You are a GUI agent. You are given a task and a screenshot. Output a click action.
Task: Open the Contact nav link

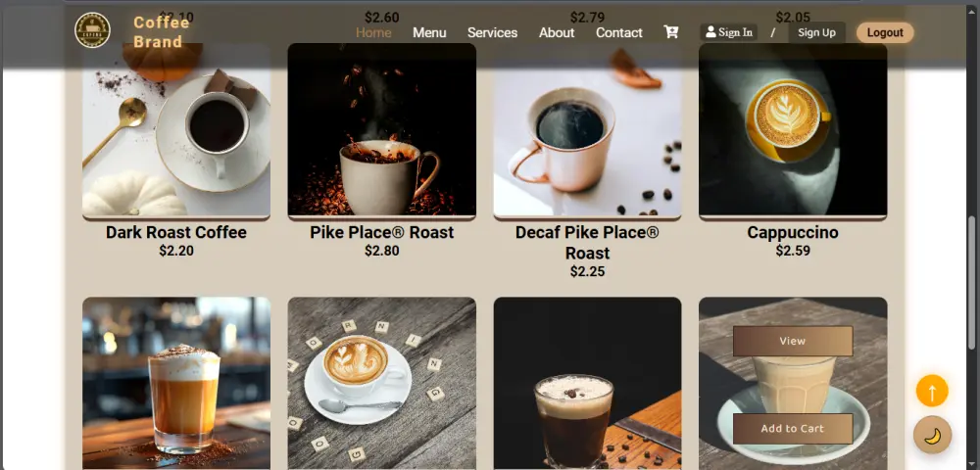(618, 32)
